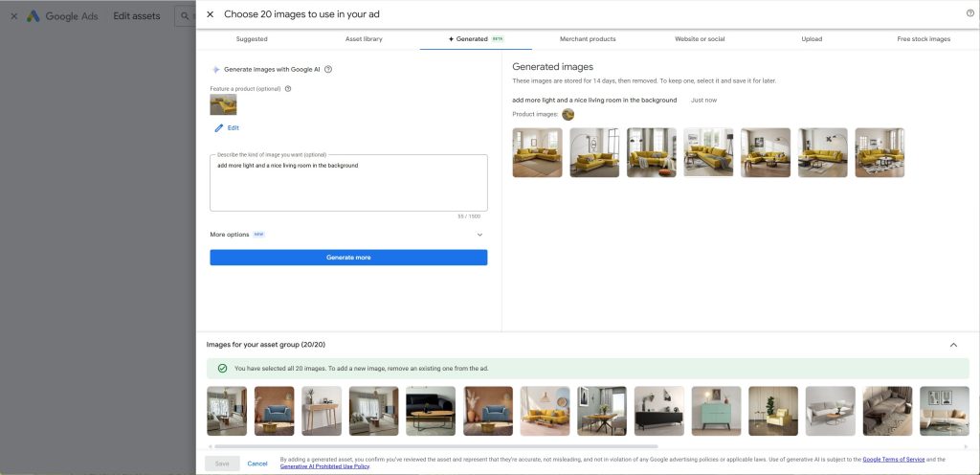The width and height of the screenshot is (980, 475).
Task: Open Generative AI Prohibited Use Policy link
Action: 324,466
